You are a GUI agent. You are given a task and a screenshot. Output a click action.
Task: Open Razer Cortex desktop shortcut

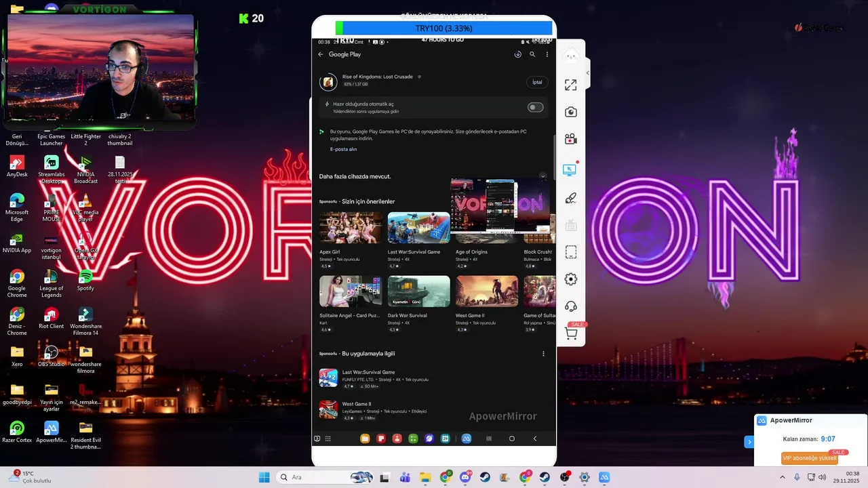click(x=17, y=432)
